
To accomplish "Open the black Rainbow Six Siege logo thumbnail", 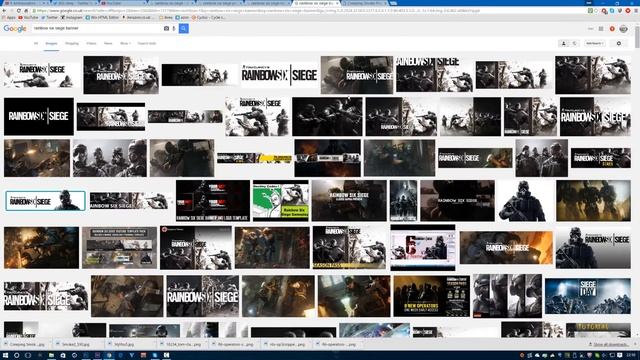I will 39,116.
